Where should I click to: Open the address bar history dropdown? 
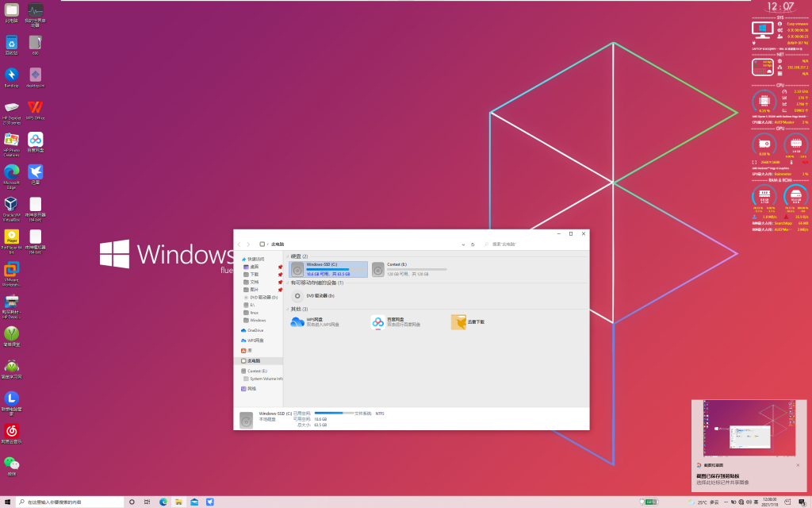click(463, 244)
